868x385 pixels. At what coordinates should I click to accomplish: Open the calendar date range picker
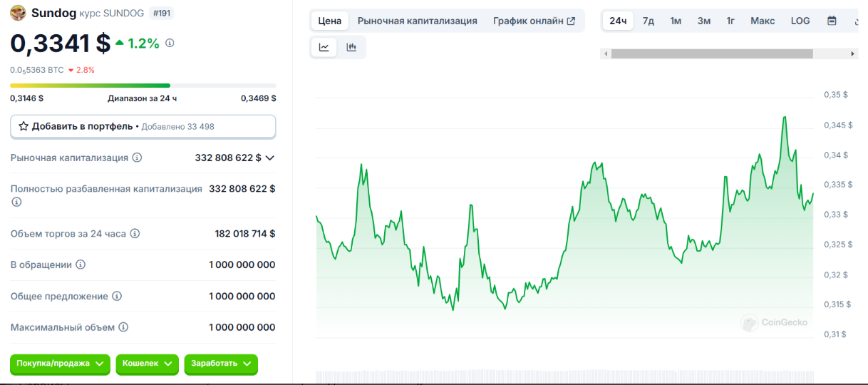pos(832,21)
